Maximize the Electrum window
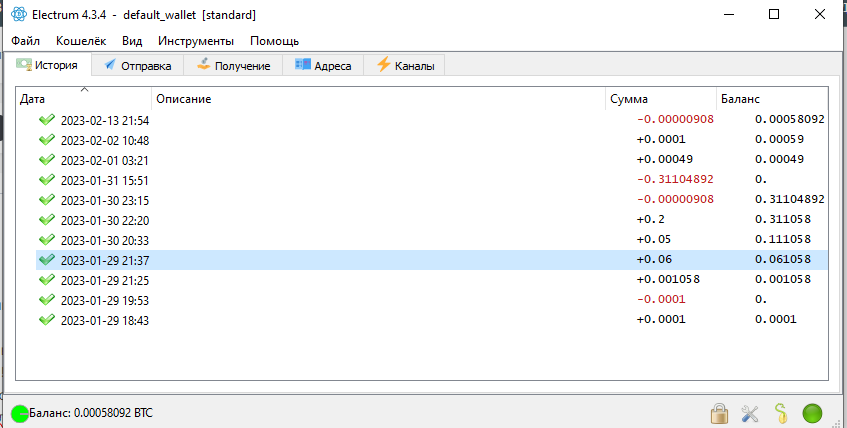Screen dimensions: 847x428 [774, 15]
